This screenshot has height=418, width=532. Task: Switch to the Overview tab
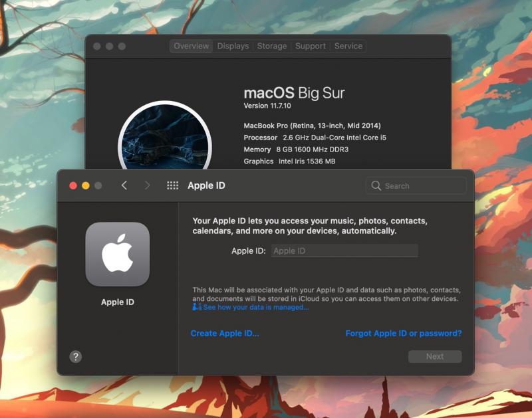click(x=192, y=46)
